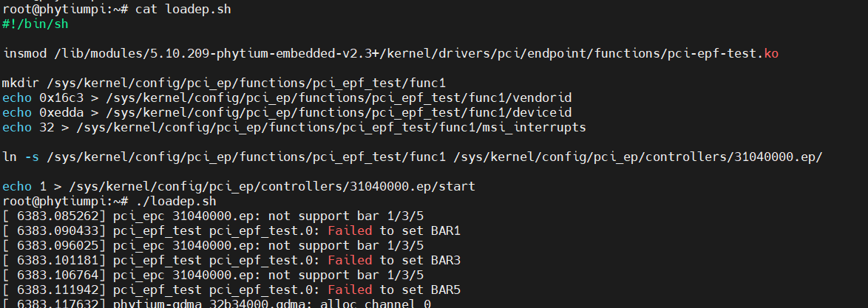Click the './loadep.sh' execution command

[176, 202]
